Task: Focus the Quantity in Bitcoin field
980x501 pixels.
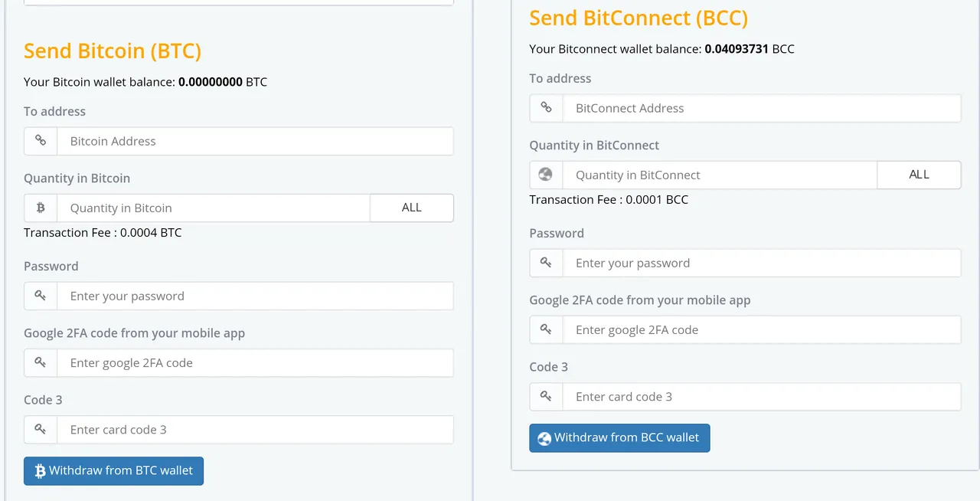Action: (214, 208)
